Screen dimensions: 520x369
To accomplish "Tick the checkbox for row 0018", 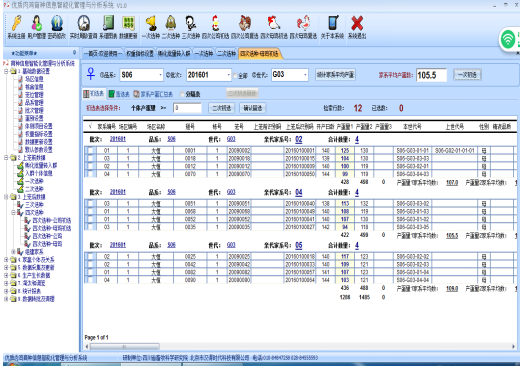I will click(90, 158).
